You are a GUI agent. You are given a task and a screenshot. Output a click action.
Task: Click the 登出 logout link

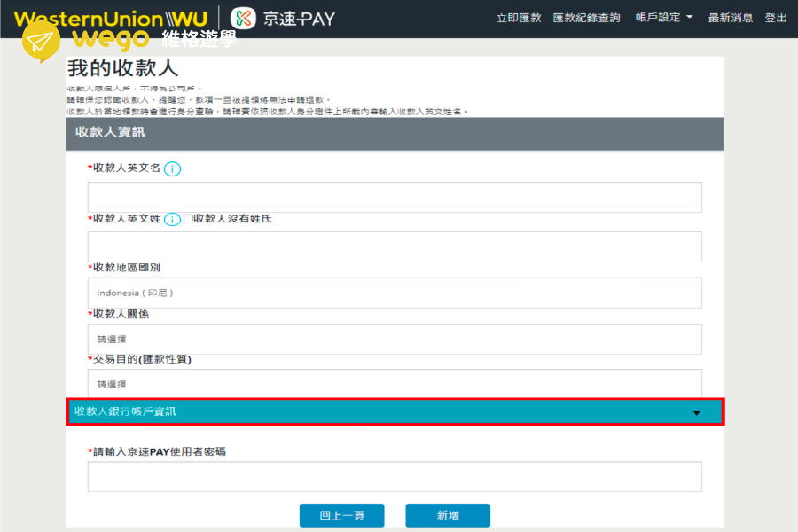tap(776, 18)
